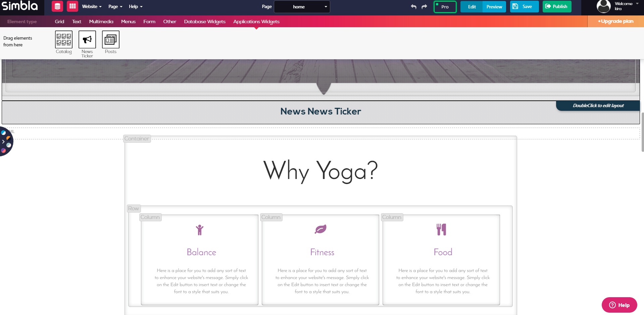Select the Text element type tab
The image size is (644, 315).
77,21
